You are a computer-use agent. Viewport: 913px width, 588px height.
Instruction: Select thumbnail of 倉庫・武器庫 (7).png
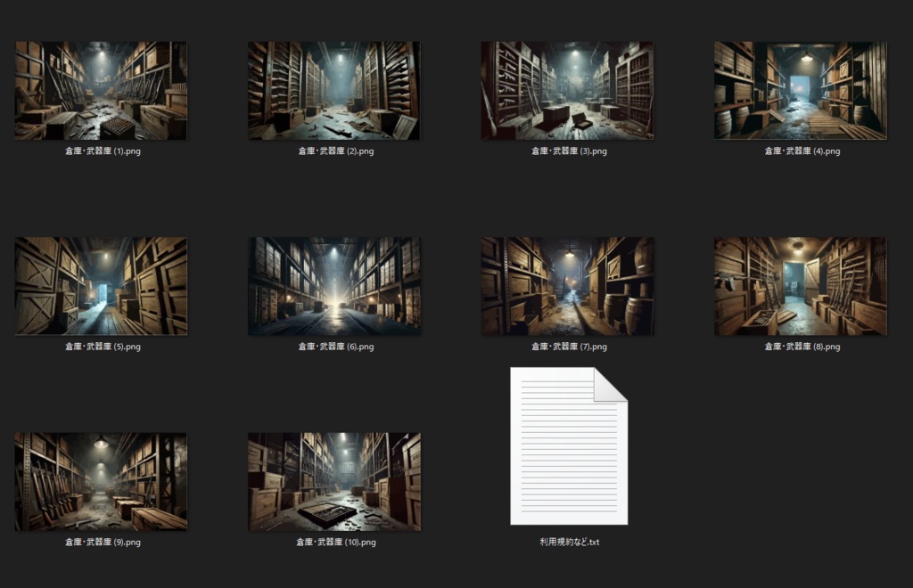coord(567,286)
